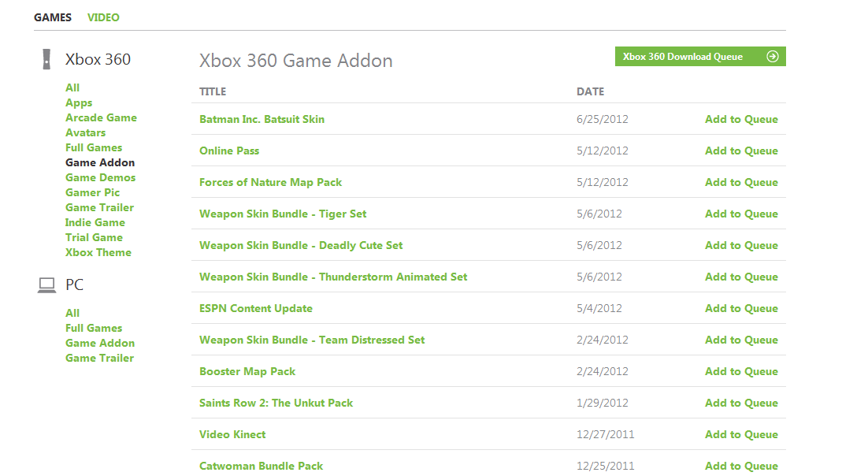Open Forces of Nature Map Pack

point(271,182)
